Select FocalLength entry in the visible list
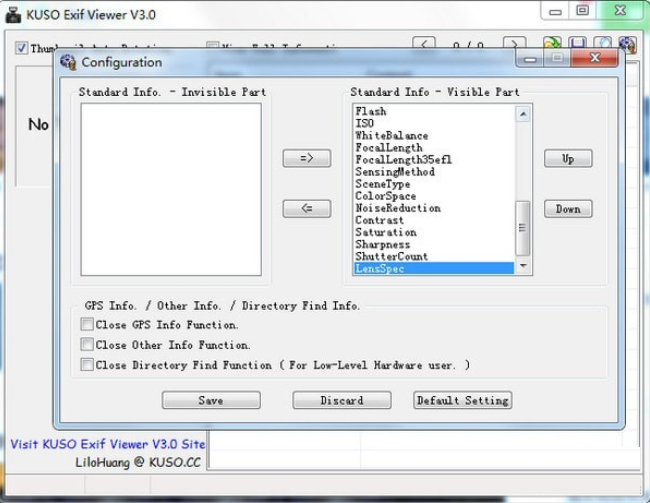This screenshot has width=650, height=503. point(434,148)
